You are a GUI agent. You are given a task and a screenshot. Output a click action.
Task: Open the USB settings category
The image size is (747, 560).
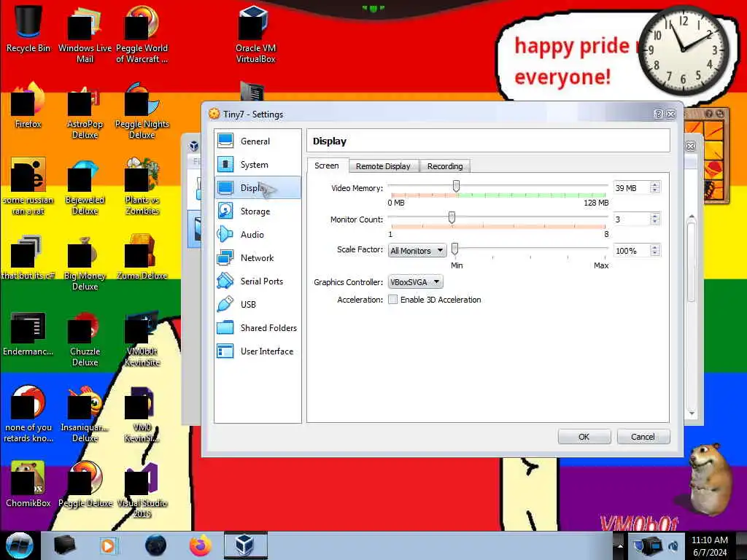click(x=258, y=304)
